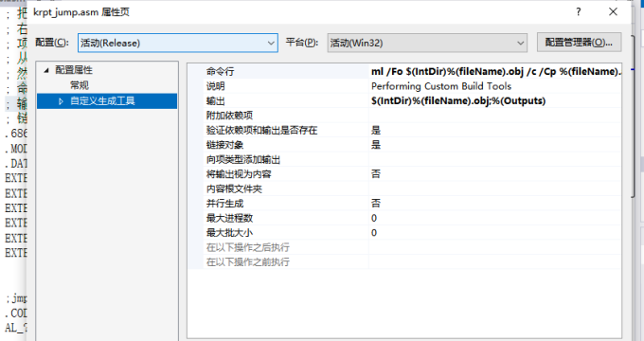Change the 并行生成 value 否
Screen dimensions: 644x341
click(495, 204)
